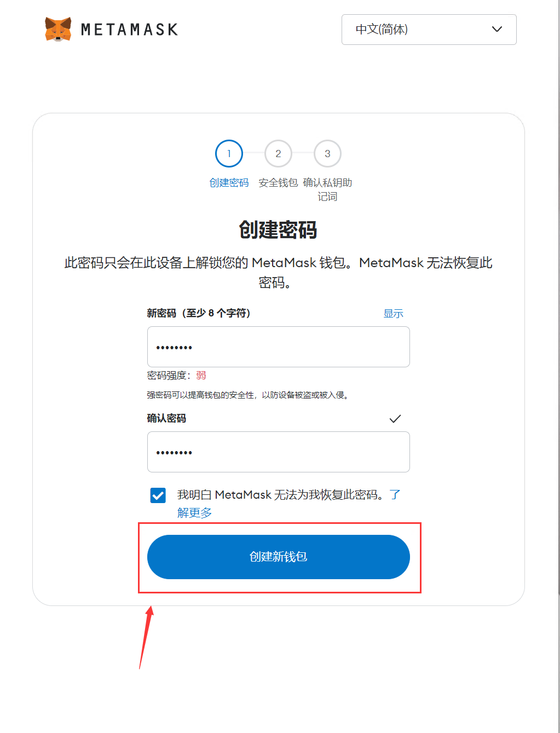The width and height of the screenshot is (560, 733).
Task: Click the 弱 password strength indicator
Action: pyautogui.click(x=201, y=376)
